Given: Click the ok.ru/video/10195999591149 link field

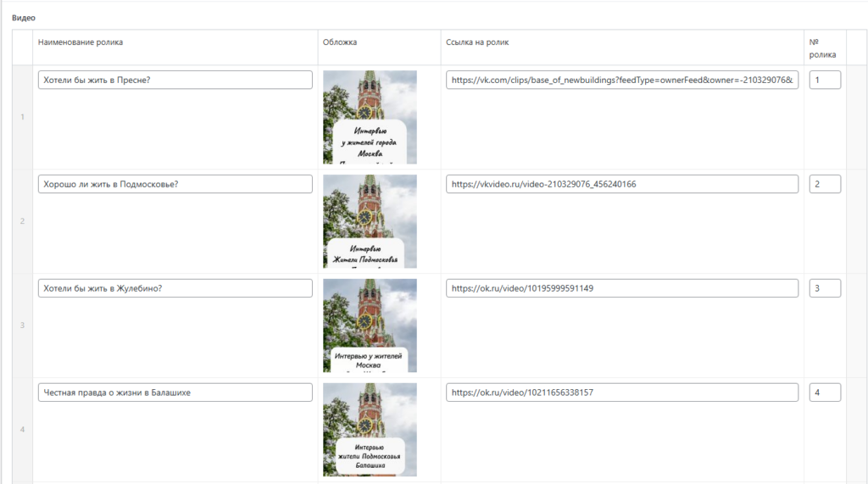Looking at the screenshot, I should [621, 288].
